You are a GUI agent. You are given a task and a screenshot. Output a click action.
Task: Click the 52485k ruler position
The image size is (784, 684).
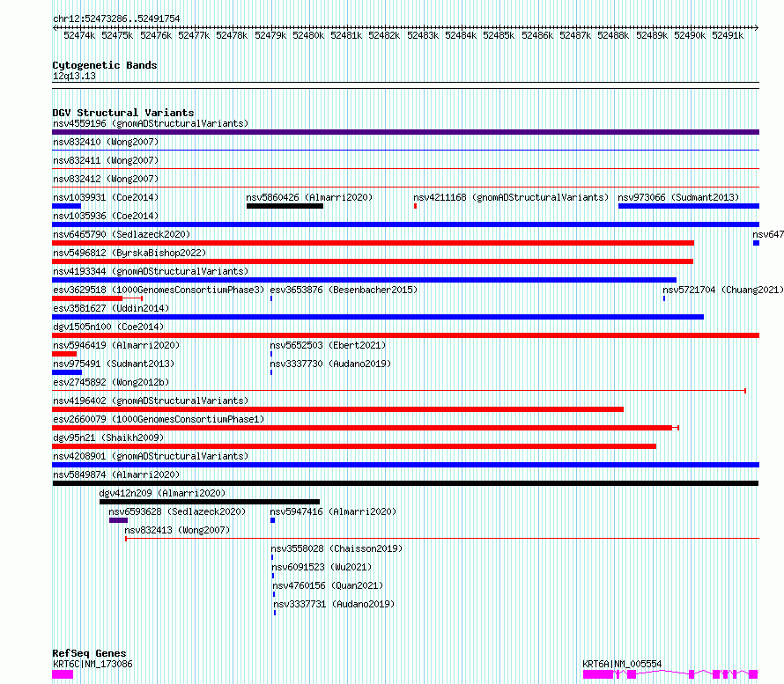click(499, 35)
